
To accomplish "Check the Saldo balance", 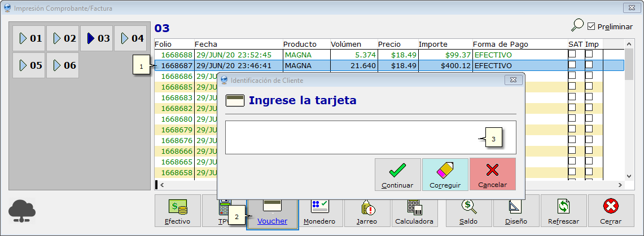I will [468, 211].
